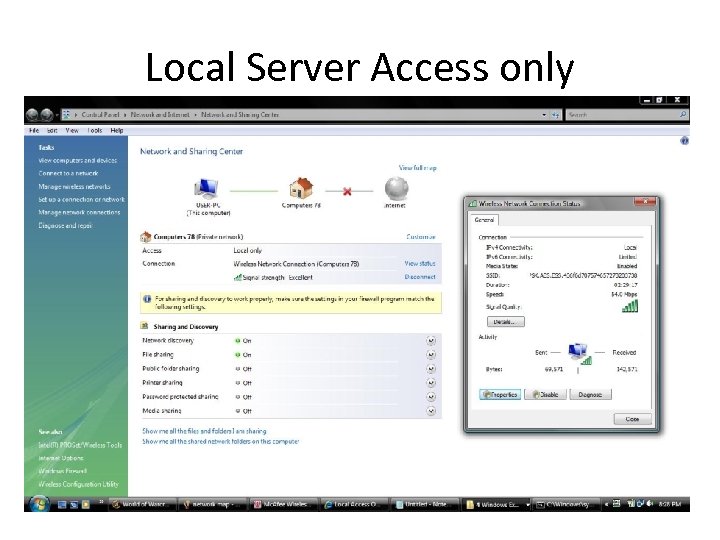Switch to World of Warcraft taskbar button
This screenshot has width=720, height=540.
click(x=143, y=504)
